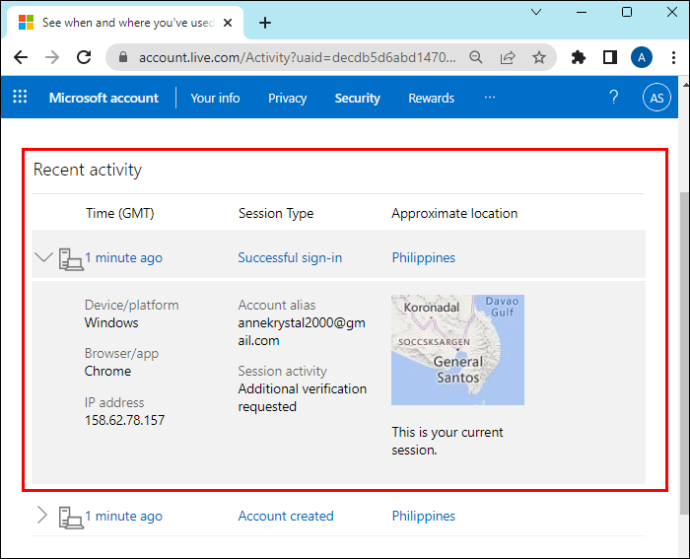This screenshot has height=559, width=690.
Task: Click the Chrome browser/app value
Action: click(108, 371)
